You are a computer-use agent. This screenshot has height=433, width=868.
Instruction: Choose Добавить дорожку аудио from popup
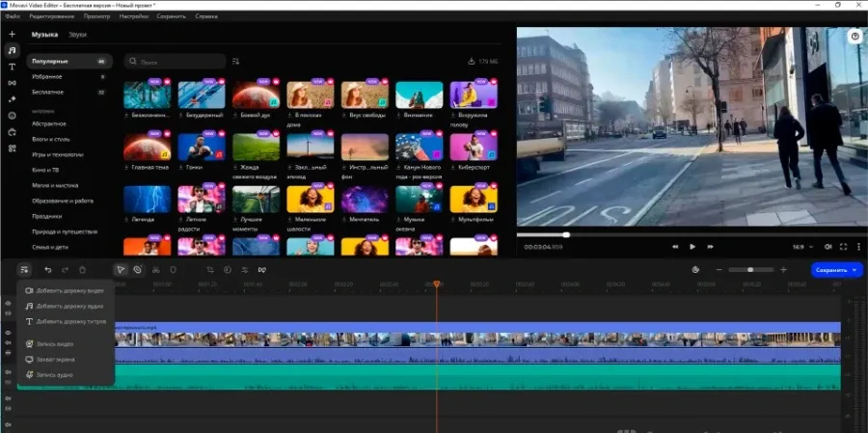(x=66, y=306)
